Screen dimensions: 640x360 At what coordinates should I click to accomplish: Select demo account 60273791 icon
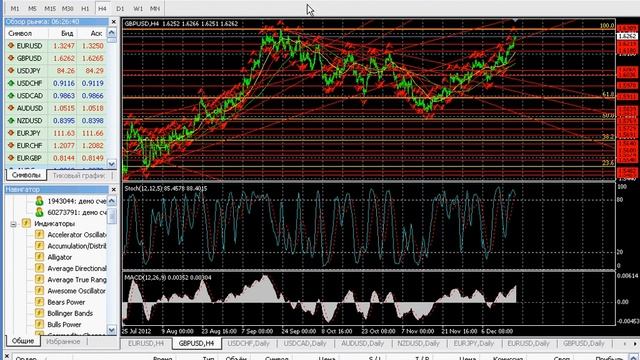[39, 212]
